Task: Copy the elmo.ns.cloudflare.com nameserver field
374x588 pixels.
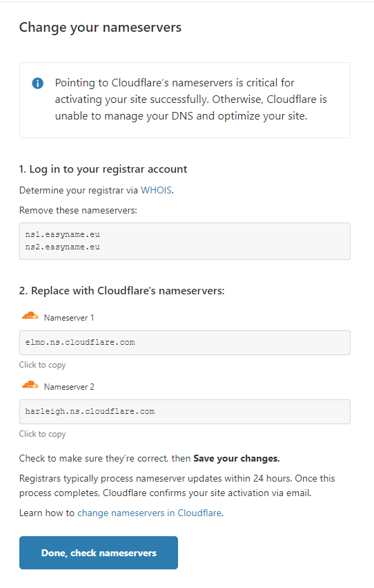Action: pos(185,343)
